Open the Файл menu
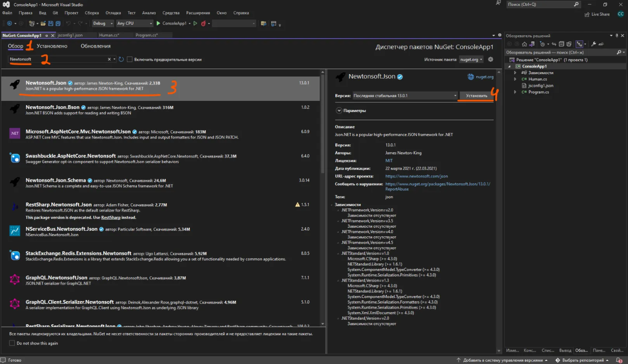This screenshot has height=364, width=628. pos(7,13)
